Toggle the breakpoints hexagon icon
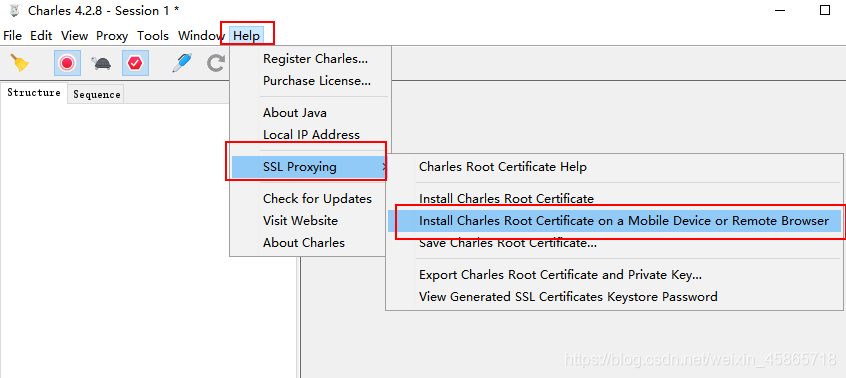This screenshot has width=846, height=378. [x=135, y=63]
